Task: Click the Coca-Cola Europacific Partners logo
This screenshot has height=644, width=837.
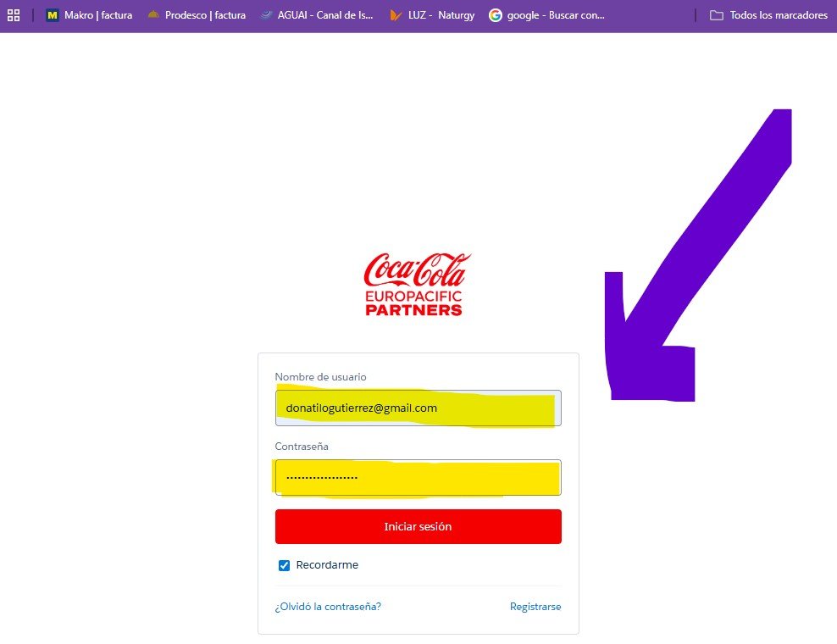Action: 418,284
